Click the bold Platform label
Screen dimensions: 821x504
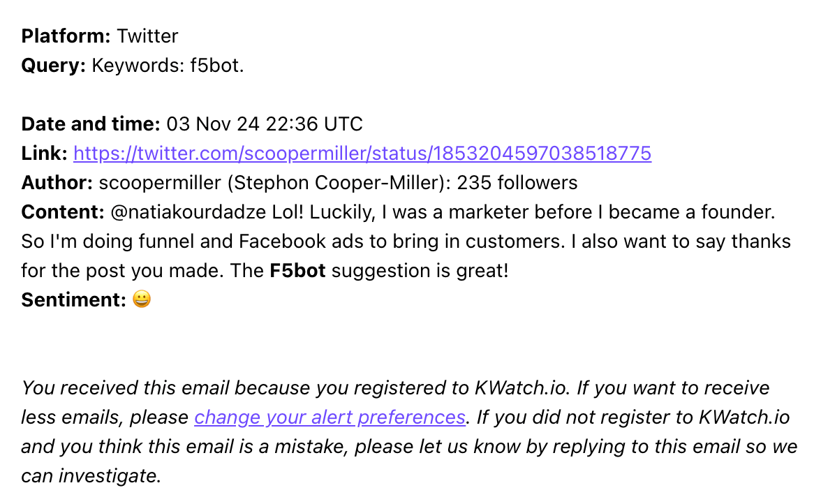66,36
